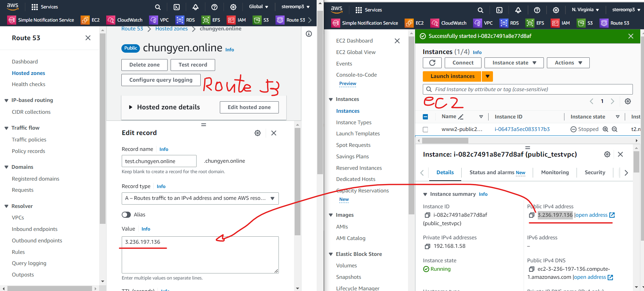Collapse the Elastic Block Store sidebar group
Viewport: 644px width, 291px height.
[331, 254]
